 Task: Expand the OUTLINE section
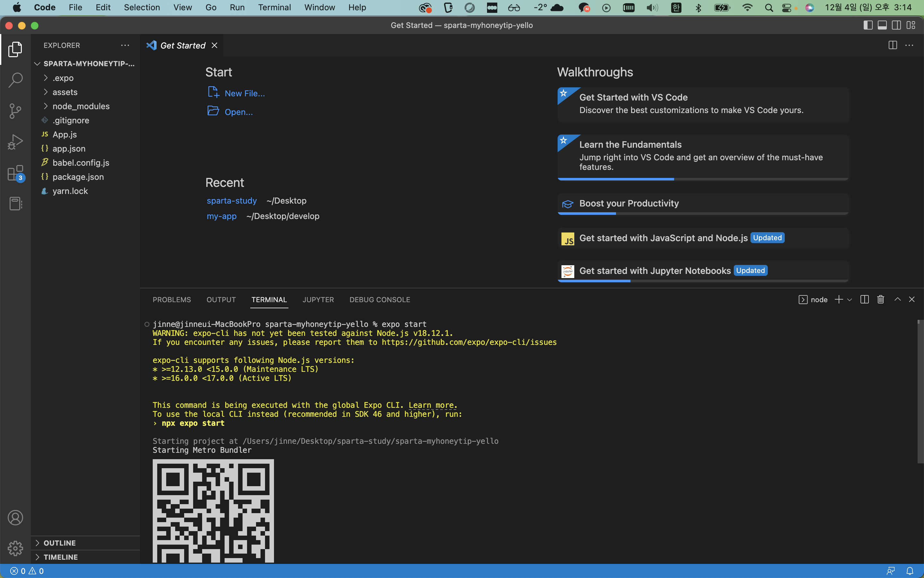click(x=85, y=543)
